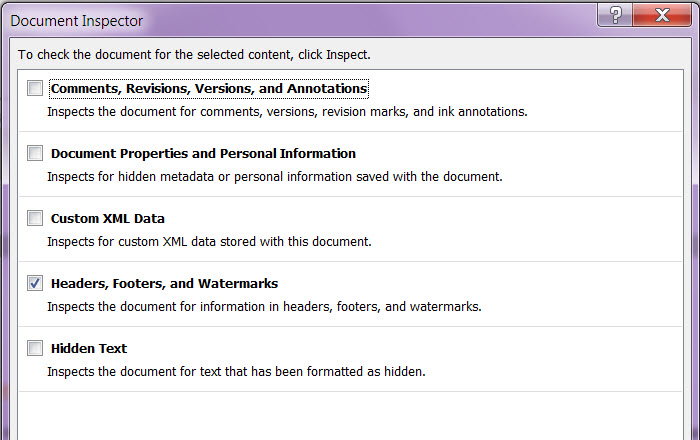Image resolution: width=700 pixels, height=440 pixels.
Task: Click the Custom XML Data label
Action: click(108, 219)
